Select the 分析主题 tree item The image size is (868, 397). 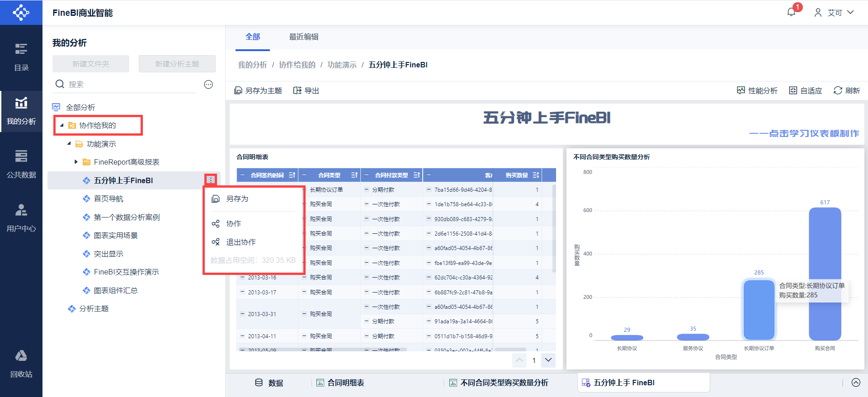coord(94,308)
